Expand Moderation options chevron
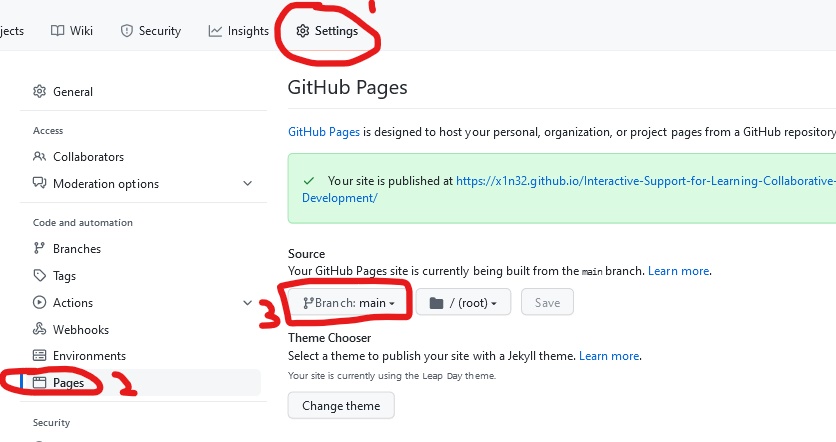836x442 pixels. click(247, 183)
